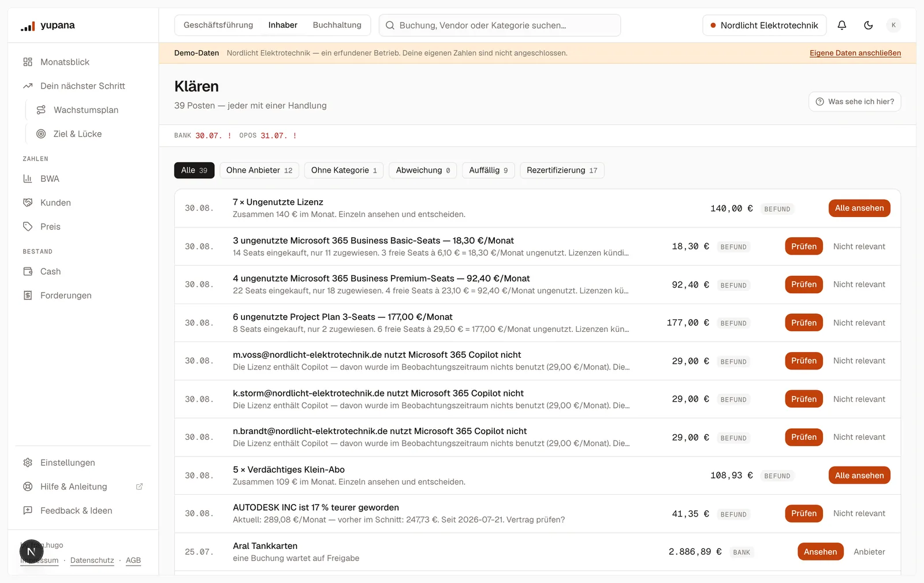
Task: Click the gear icon beside Einstellungen
Action: pos(28,463)
